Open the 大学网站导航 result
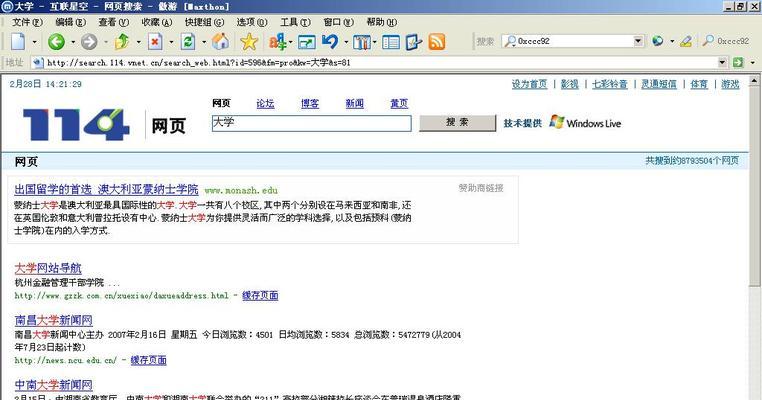The width and height of the screenshot is (762, 400). point(48,268)
